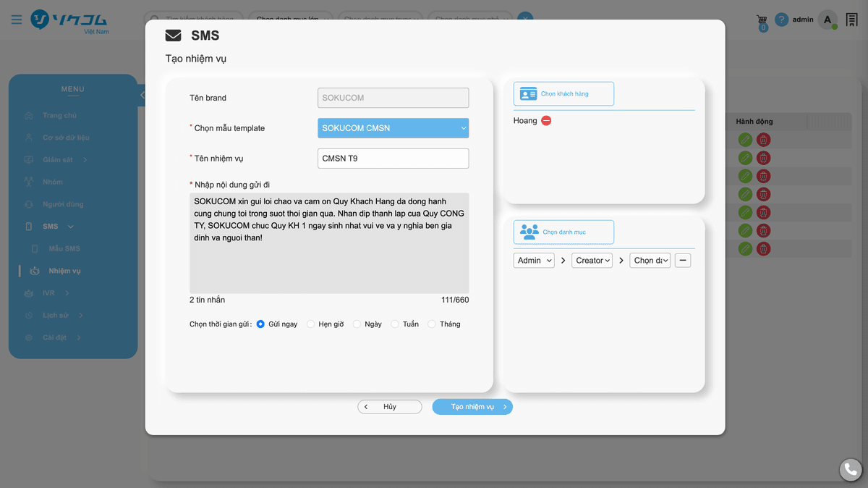The width and height of the screenshot is (868, 488).
Task: Expand the Giám sát submenu chevron
Action: 85,160
